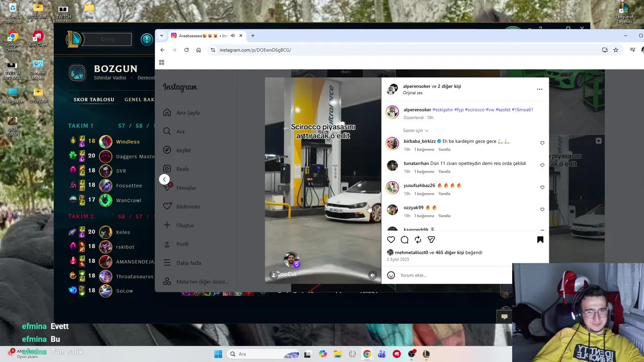Open post options three-dot menu
The image size is (644, 362).
point(539,89)
